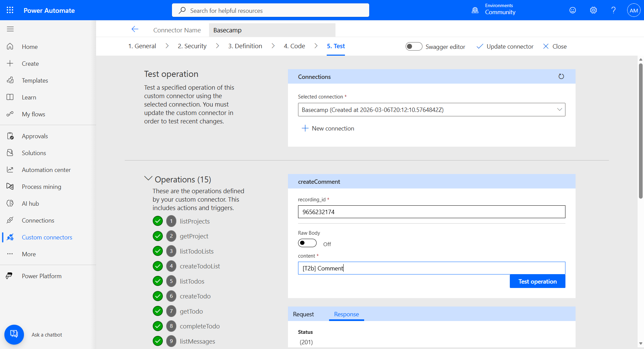This screenshot has width=644, height=349.
Task: Select the createTodo operation
Action: click(195, 296)
